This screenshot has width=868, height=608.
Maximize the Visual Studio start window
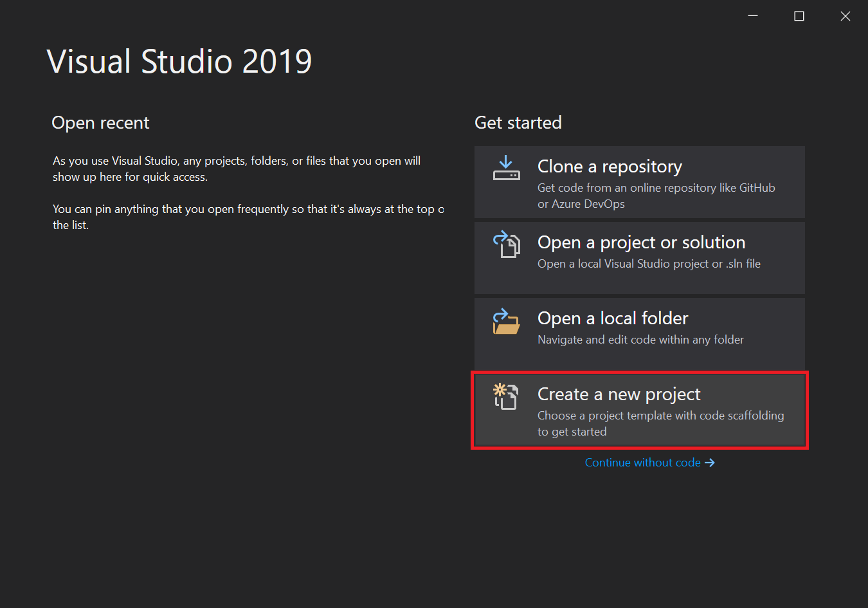pyautogui.click(x=799, y=16)
